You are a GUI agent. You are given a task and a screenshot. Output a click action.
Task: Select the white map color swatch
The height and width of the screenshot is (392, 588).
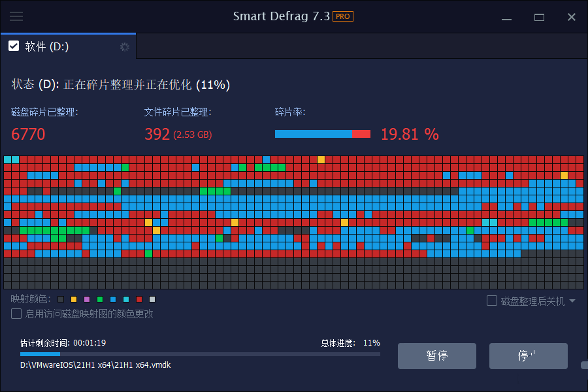click(152, 299)
